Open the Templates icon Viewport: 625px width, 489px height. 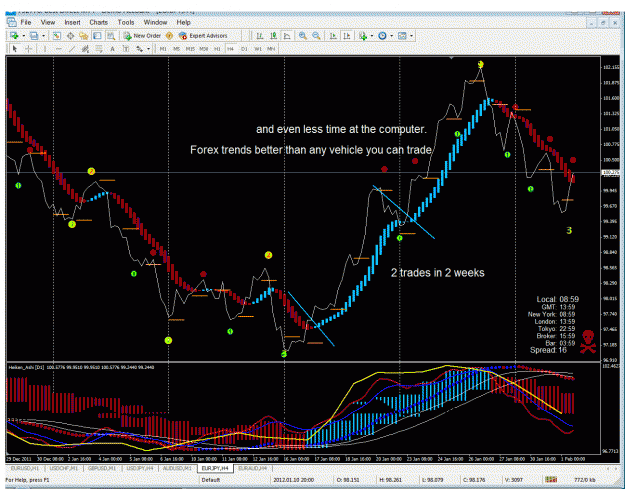[x=402, y=36]
